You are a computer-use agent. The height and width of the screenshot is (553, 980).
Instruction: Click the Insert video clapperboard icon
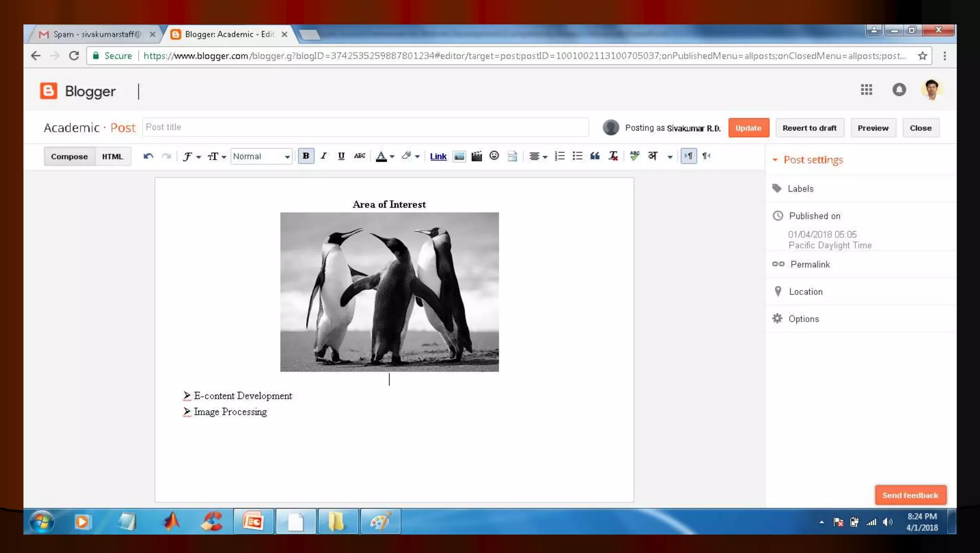(x=477, y=157)
